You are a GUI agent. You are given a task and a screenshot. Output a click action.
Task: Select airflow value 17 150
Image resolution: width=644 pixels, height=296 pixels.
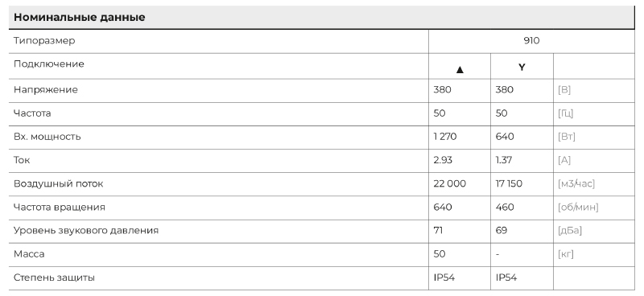click(x=509, y=183)
